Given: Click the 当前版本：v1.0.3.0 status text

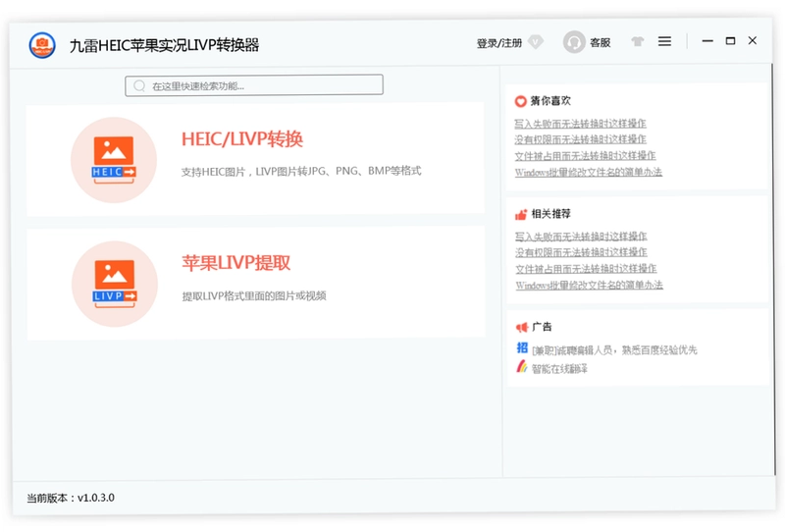Looking at the screenshot, I should coord(71,498).
